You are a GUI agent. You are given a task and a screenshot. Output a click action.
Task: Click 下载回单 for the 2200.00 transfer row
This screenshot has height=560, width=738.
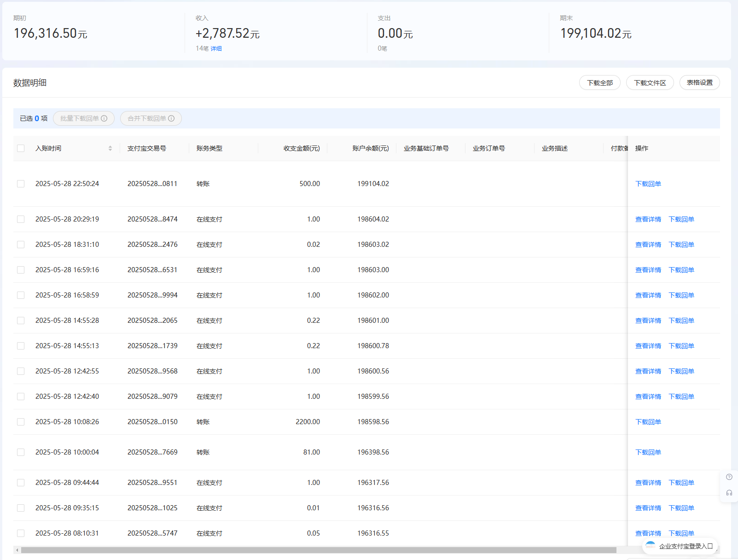point(648,422)
